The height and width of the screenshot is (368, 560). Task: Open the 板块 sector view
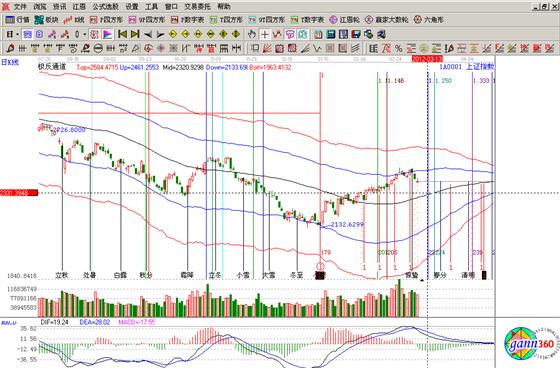(46, 20)
